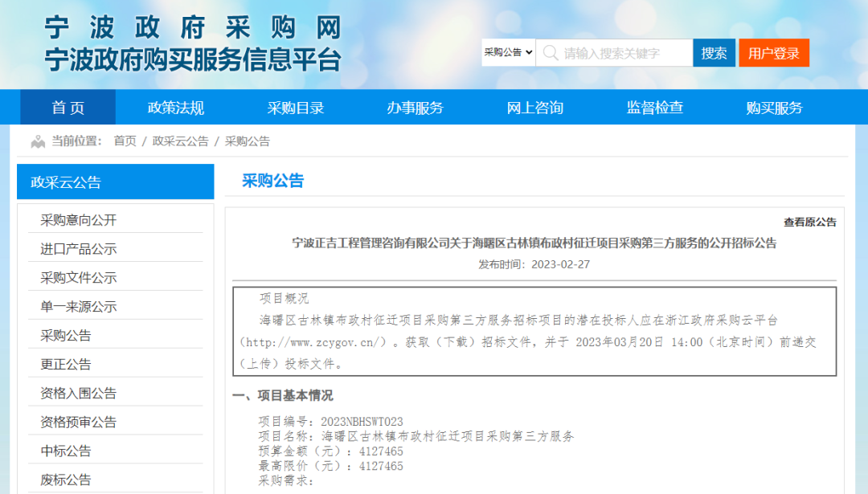This screenshot has height=494, width=868.
Task: Select 采购意向公开 in the left sidebar
Action: [79, 220]
